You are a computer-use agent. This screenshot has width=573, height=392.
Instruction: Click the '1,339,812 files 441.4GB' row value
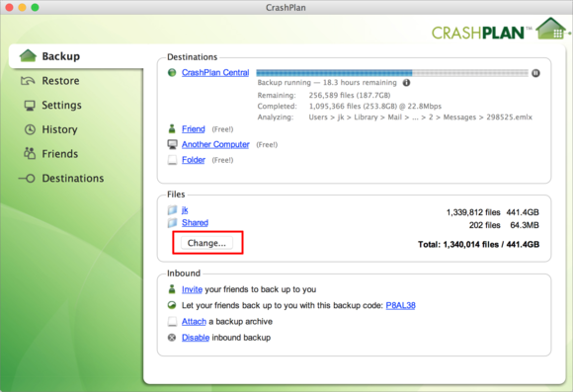point(492,212)
